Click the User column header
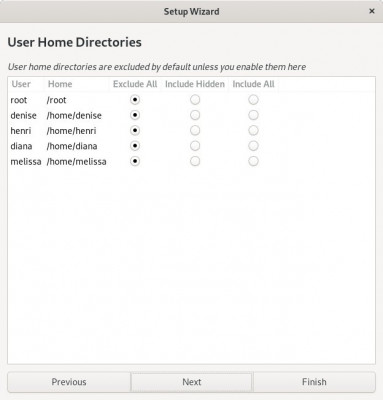The image size is (383, 400). click(x=25, y=84)
